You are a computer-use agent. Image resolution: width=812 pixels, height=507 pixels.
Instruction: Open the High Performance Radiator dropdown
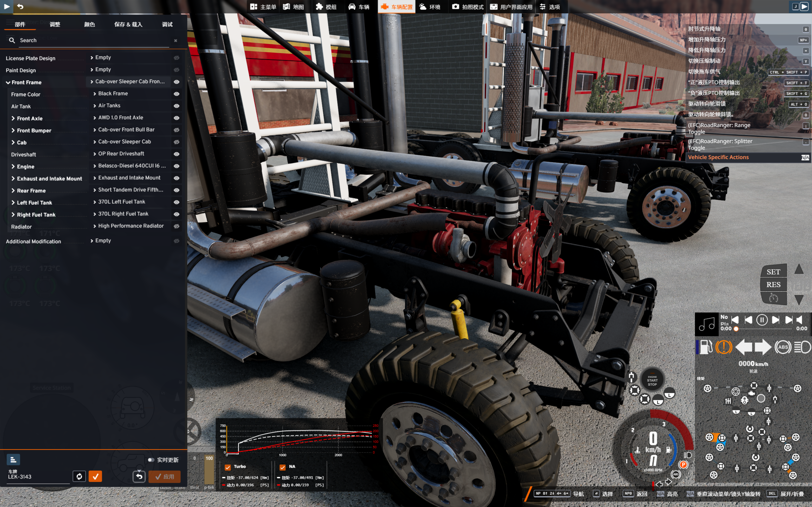point(131,226)
